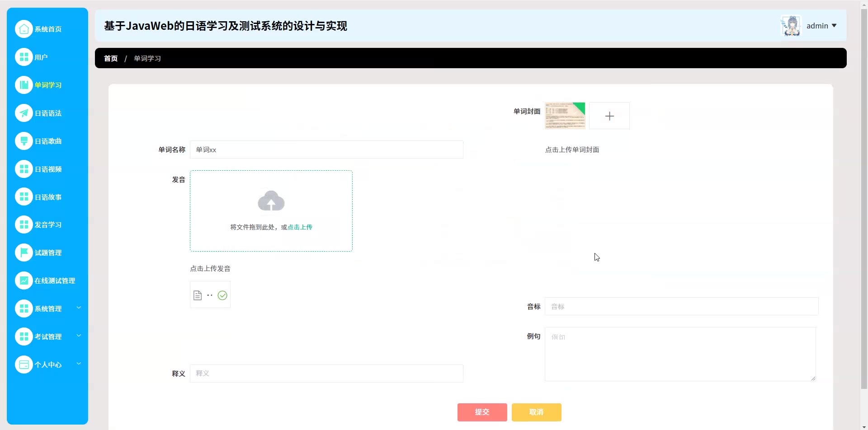Click the 日语视频 grid icon
Image resolution: width=868 pixels, height=430 pixels.
point(24,169)
